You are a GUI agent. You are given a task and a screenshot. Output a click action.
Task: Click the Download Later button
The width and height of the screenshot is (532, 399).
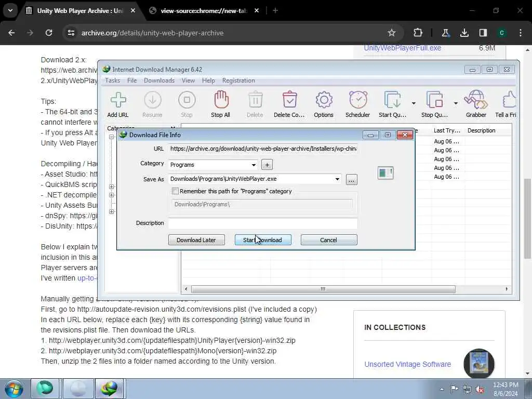(196, 240)
